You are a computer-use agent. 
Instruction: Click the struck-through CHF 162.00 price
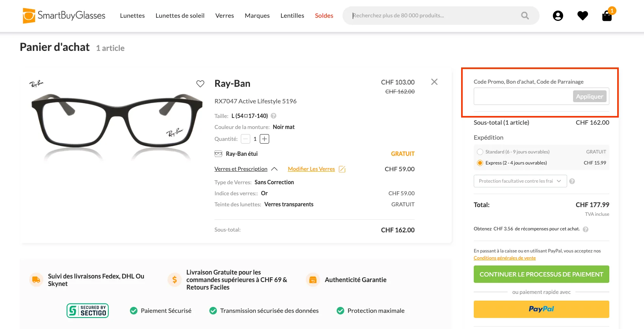point(400,92)
